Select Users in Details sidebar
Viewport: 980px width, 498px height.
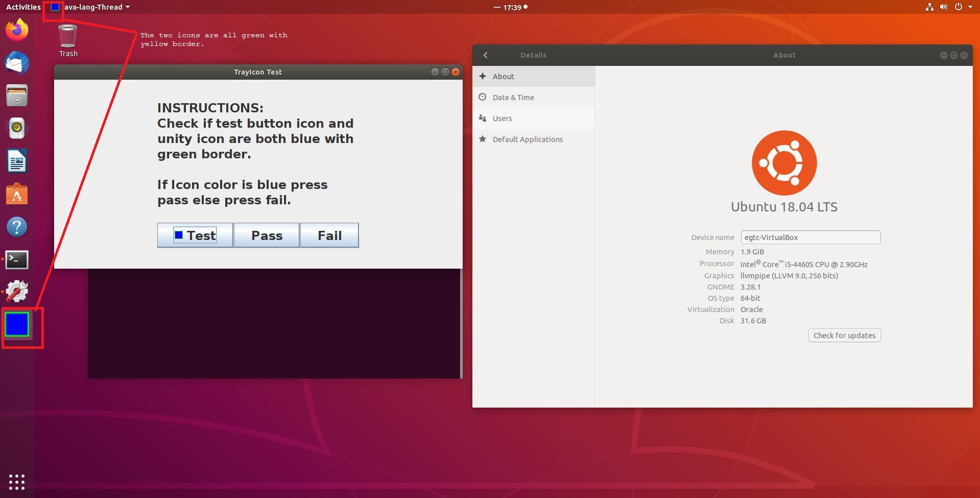502,118
